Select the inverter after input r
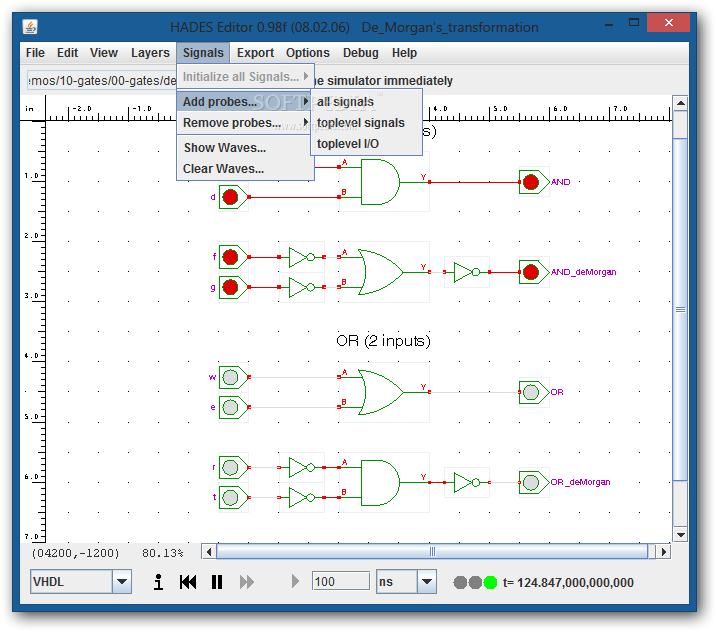Screen dimensions: 717x632 (x=301, y=467)
